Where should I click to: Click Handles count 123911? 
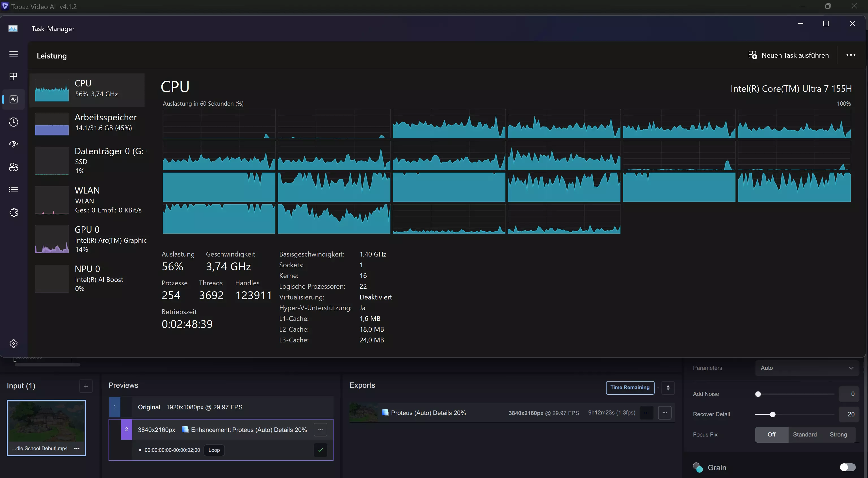(x=254, y=296)
